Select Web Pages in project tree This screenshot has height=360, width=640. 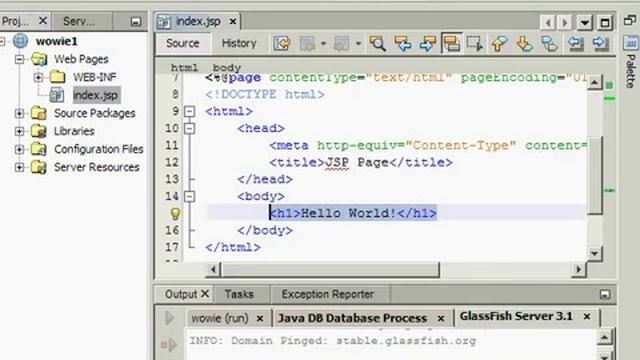(x=81, y=59)
